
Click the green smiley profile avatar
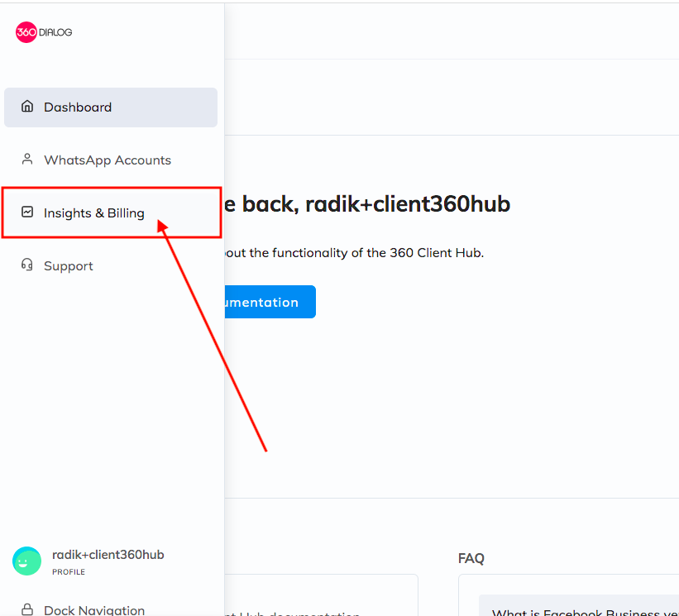coord(26,561)
